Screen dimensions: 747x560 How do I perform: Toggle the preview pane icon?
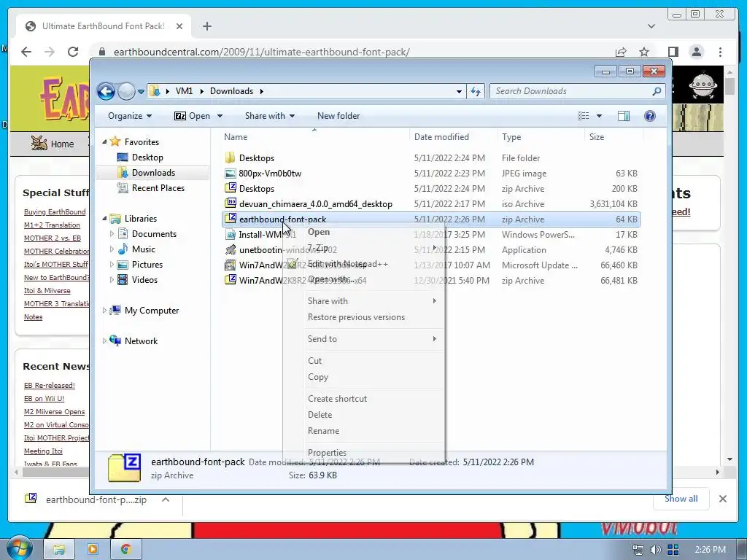tap(623, 116)
